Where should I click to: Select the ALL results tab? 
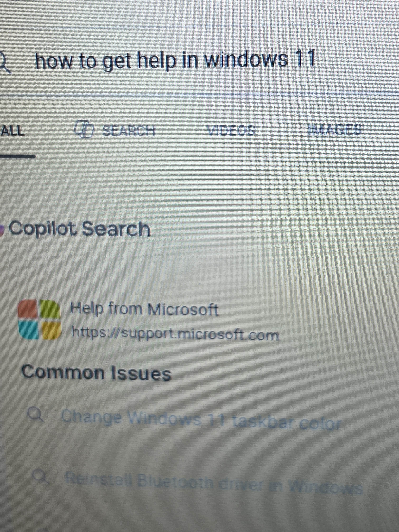13,131
